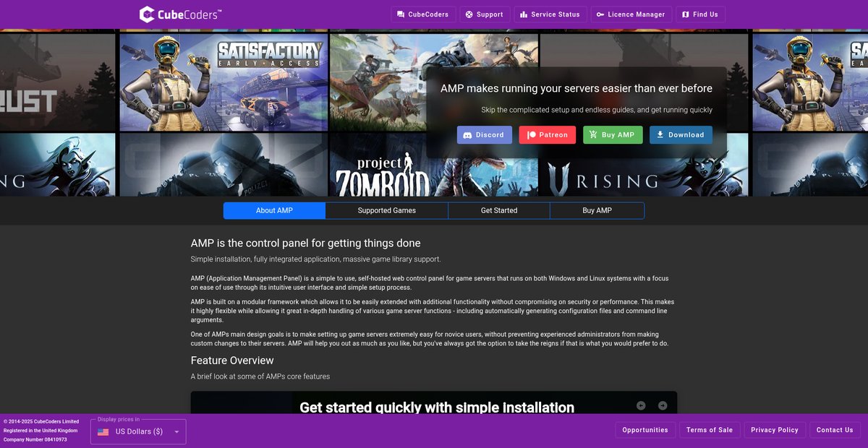This screenshot has height=448, width=868.
Task: Open the display prices currency dropdown arrow
Action: click(177, 432)
